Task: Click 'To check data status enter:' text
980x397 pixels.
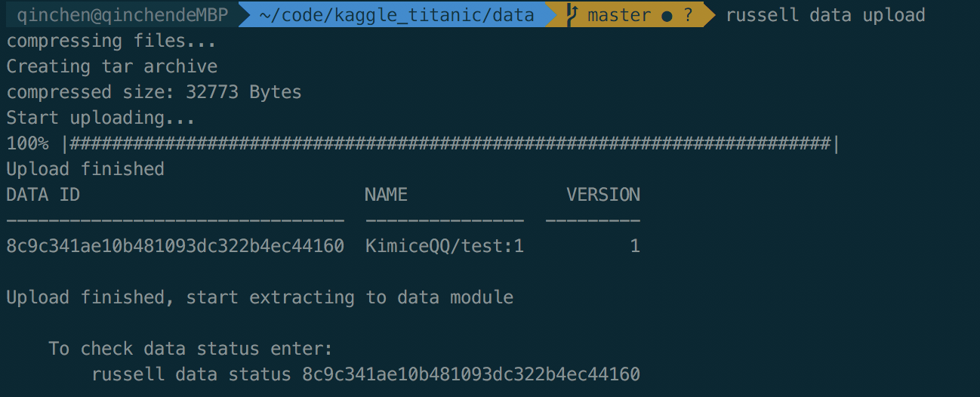Action: point(191,349)
